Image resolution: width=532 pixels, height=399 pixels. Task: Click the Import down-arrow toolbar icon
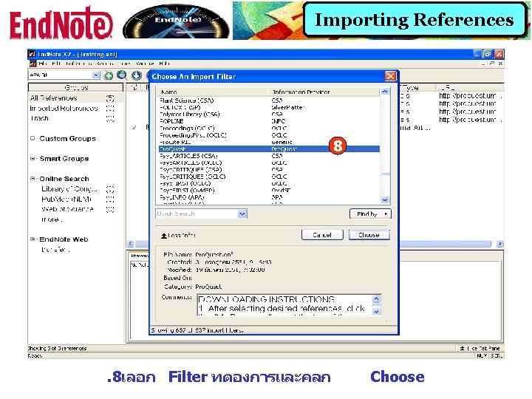137,75
